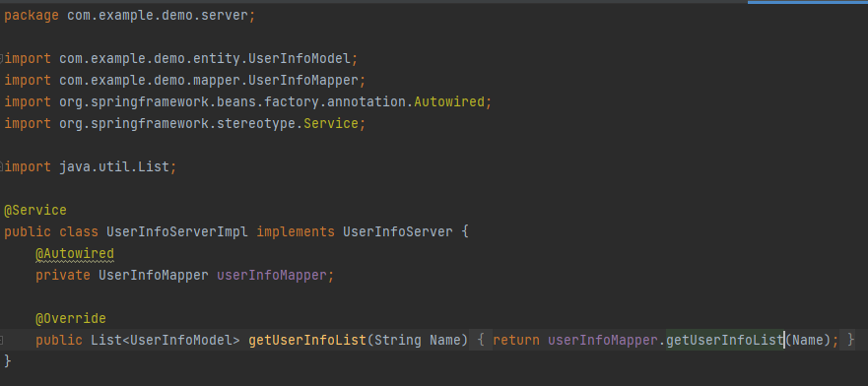Click package name com.example.demo.server
Image resolution: width=868 pixels, height=386 pixels.
tap(158, 16)
